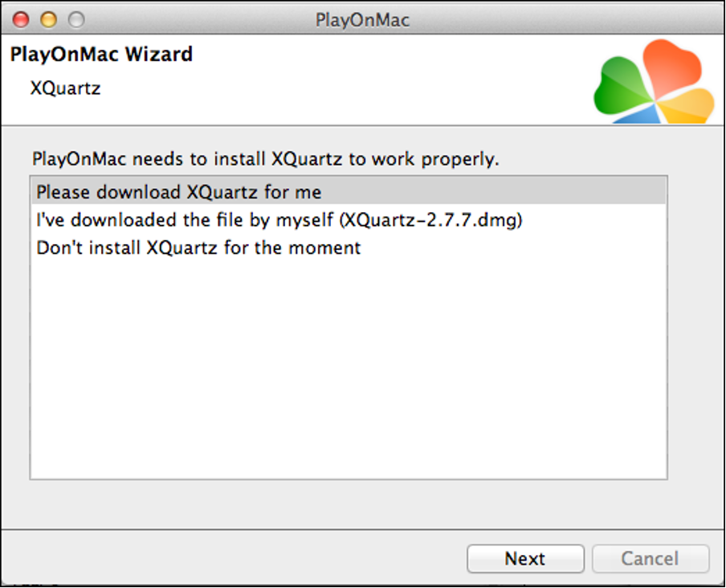
Task: Click the PlayOnMac window title text
Action: coord(362,20)
